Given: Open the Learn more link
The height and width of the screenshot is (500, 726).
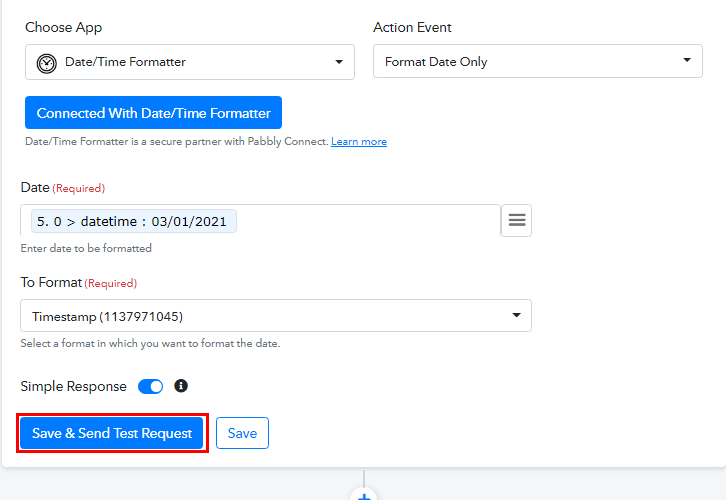Looking at the screenshot, I should pos(359,142).
